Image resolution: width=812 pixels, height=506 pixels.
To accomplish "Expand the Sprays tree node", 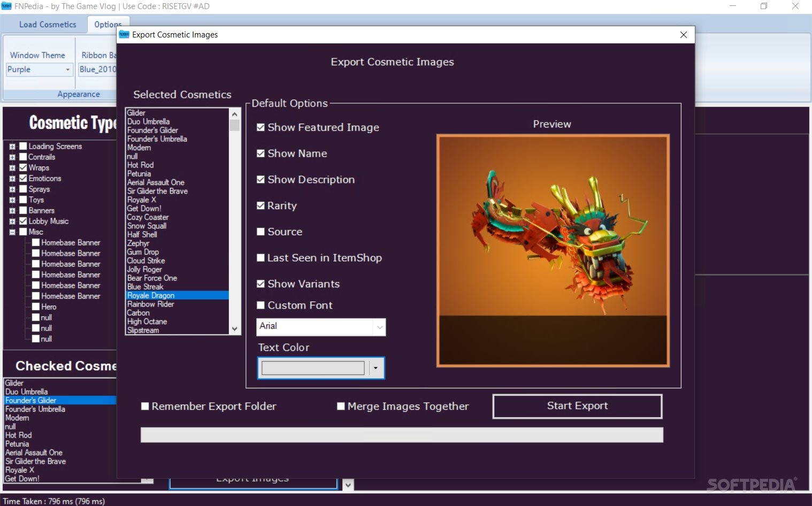I will tap(12, 189).
